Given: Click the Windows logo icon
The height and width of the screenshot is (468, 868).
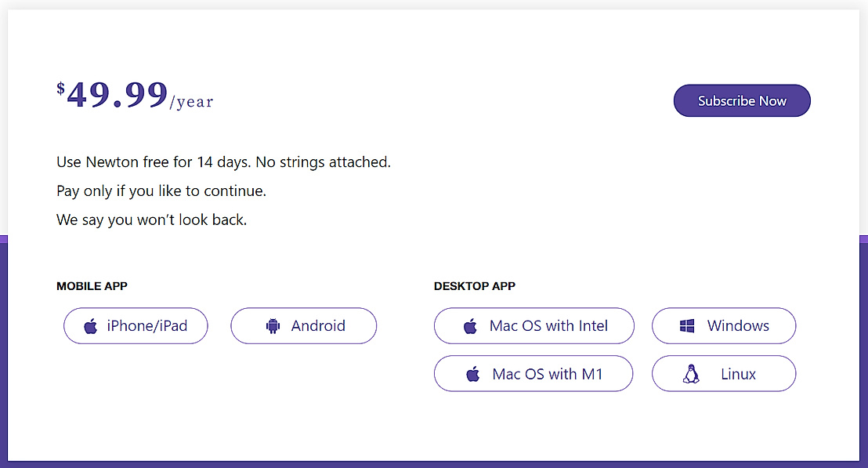Looking at the screenshot, I should pos(687,326).
